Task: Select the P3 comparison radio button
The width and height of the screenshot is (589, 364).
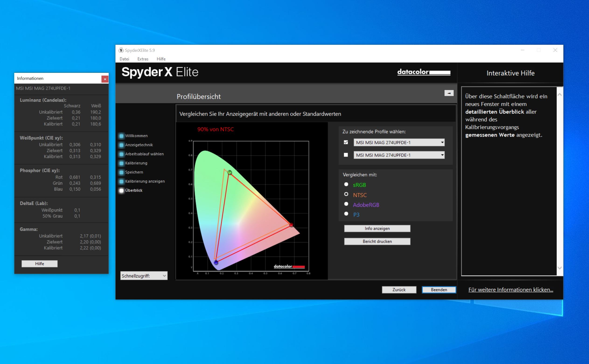Action: pyautogui.click(x=346, y=213)
